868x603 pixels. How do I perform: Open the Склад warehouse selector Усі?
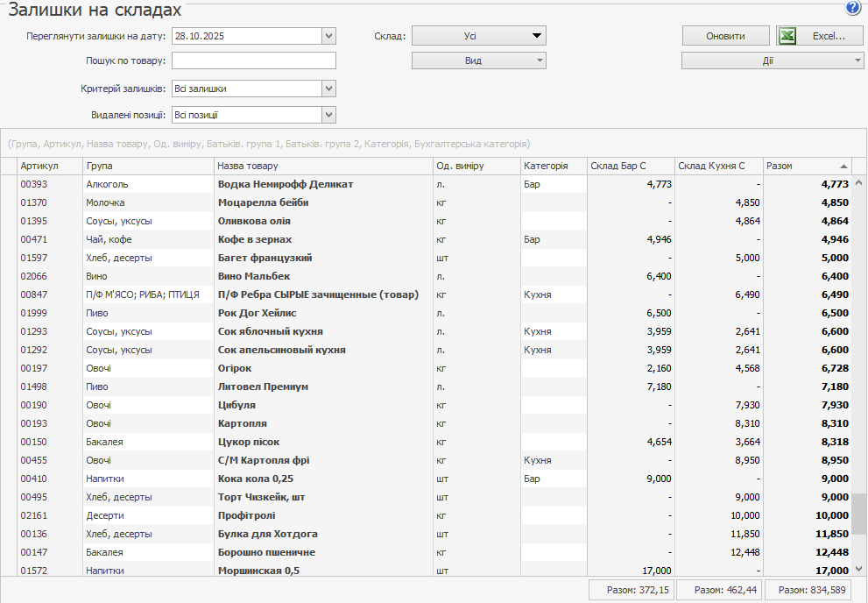478,36
